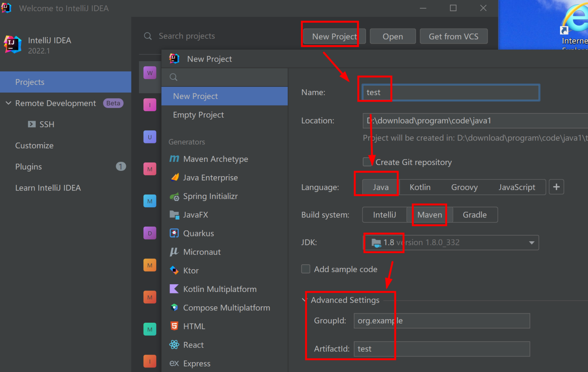Click the React atom icon
The height and width of the screenshot is (372, 588).
pyautogui.click(x=174, y=345)
